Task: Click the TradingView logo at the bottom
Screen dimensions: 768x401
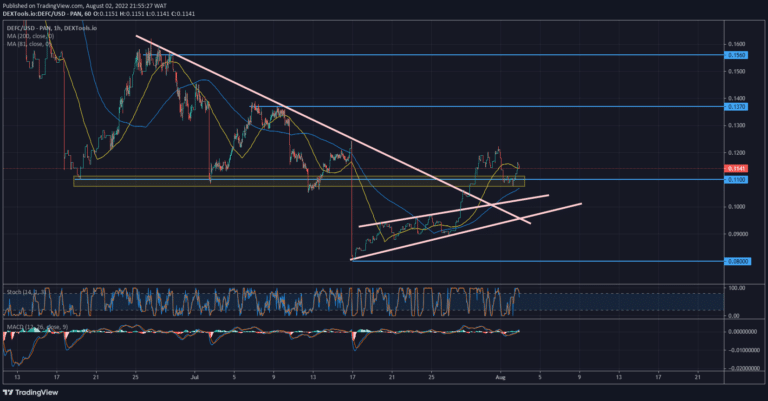Action: click(30, 393)
